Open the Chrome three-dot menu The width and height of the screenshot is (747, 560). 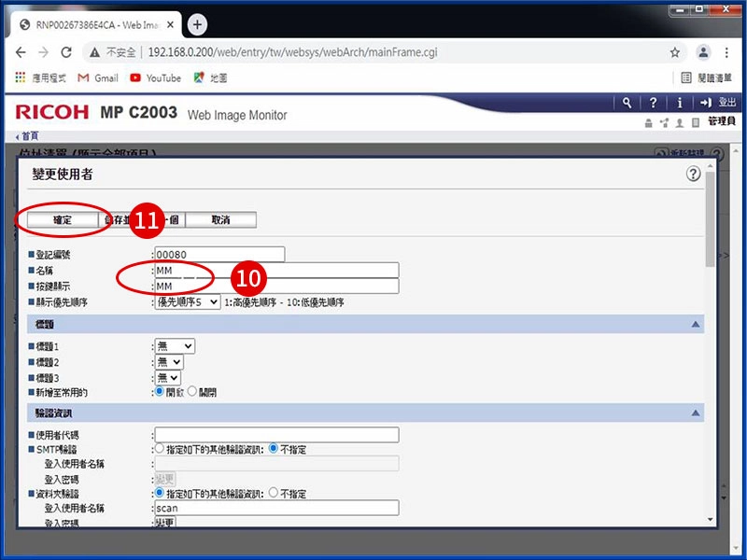728,52
